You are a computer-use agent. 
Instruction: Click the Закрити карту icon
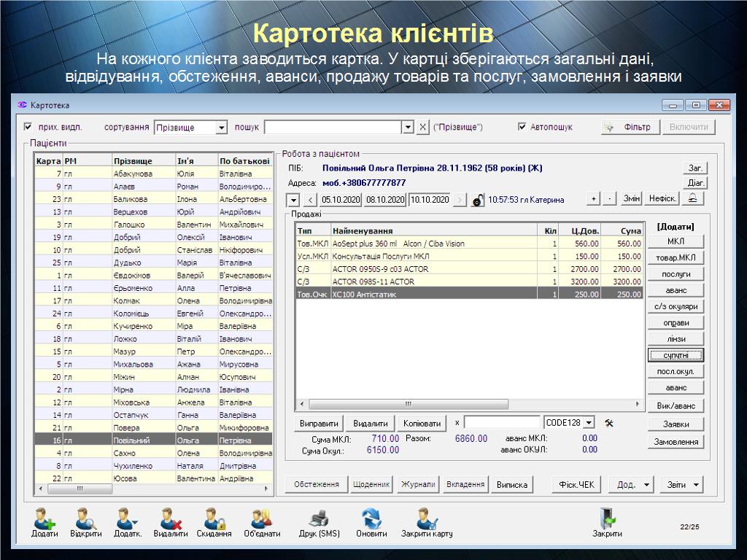(x=426, y=518)
